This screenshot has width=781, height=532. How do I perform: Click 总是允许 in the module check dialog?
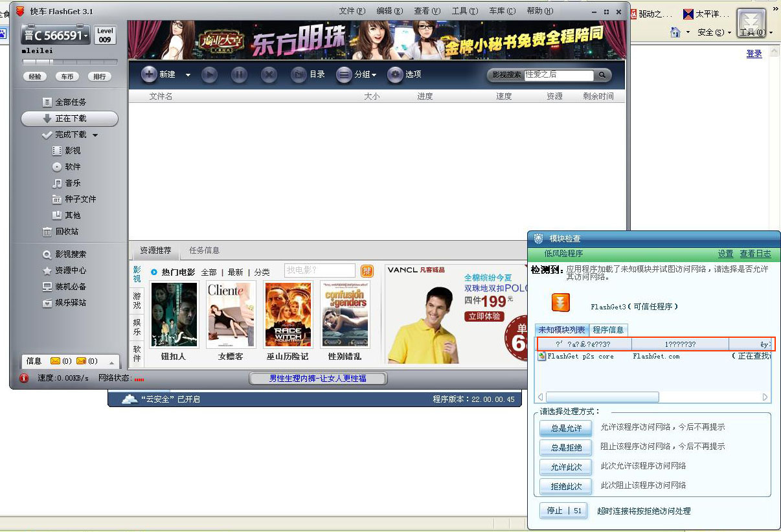[x=566, y=428]
